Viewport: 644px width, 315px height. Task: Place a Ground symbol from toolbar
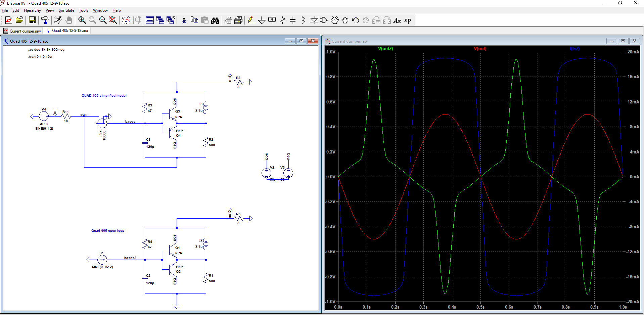pos(262,20)
